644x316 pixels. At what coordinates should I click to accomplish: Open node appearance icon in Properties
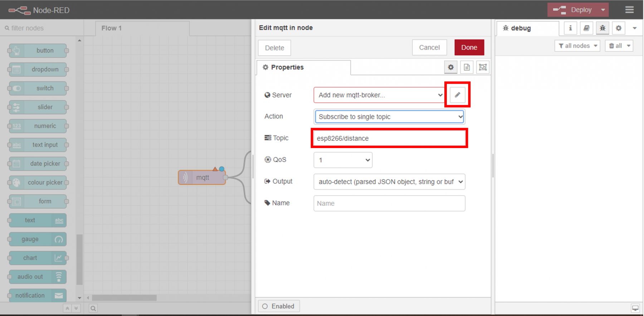pos(483,67)
